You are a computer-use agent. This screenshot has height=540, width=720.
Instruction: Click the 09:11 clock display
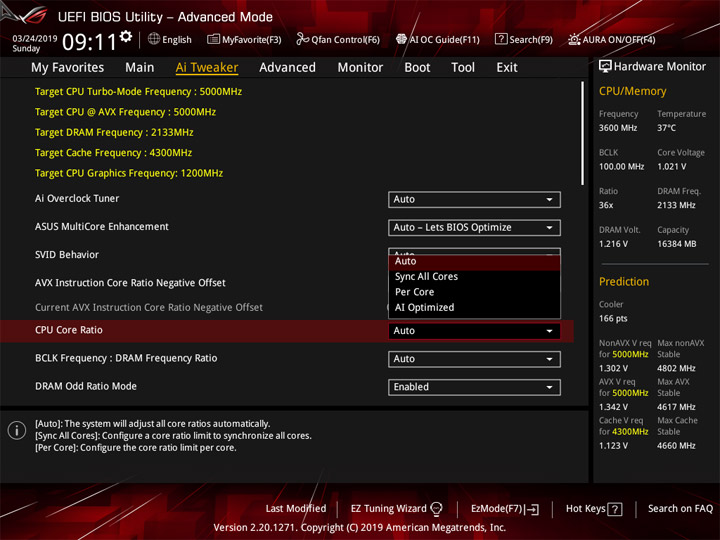pyautogui.click(x=89, y=42)
